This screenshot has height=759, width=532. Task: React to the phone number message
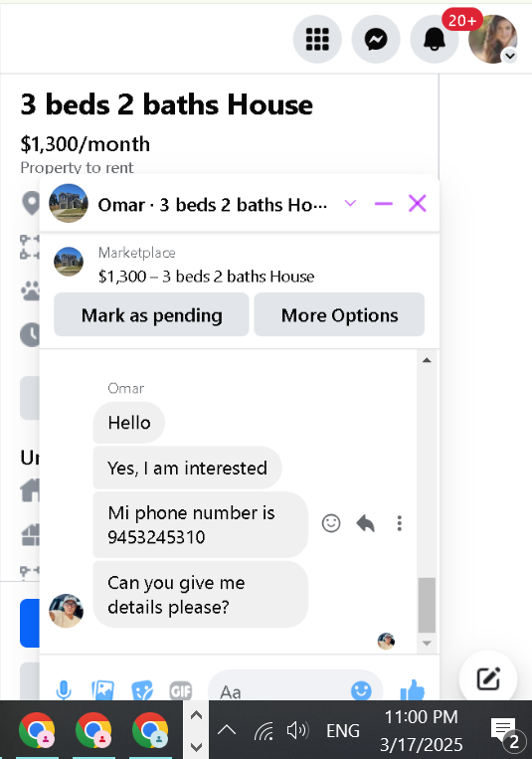[331, 523]
